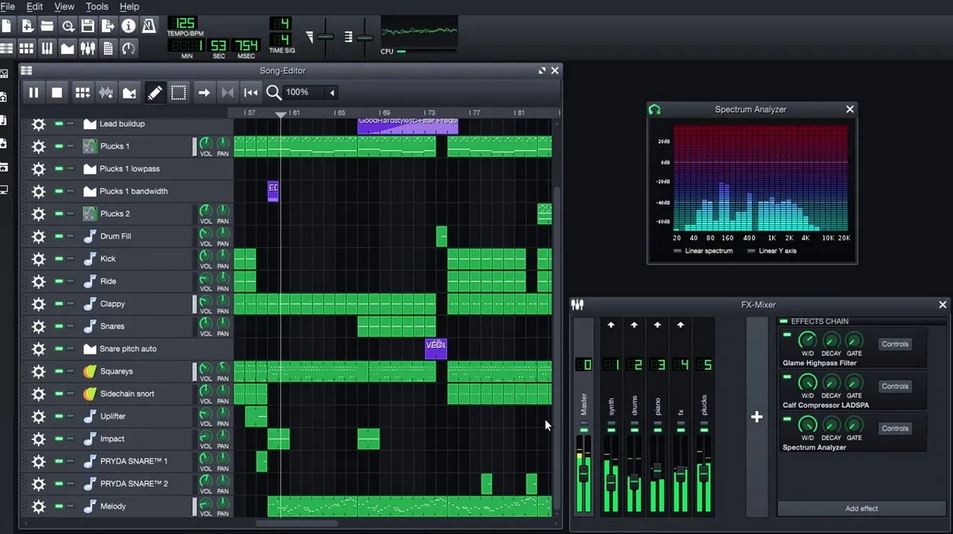
Task: Mute the Squareys track
Action: coord(59,371)
